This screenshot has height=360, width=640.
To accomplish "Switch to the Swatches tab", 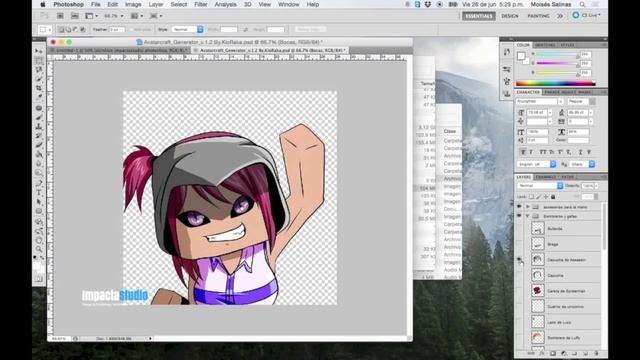I will [545, 45].
